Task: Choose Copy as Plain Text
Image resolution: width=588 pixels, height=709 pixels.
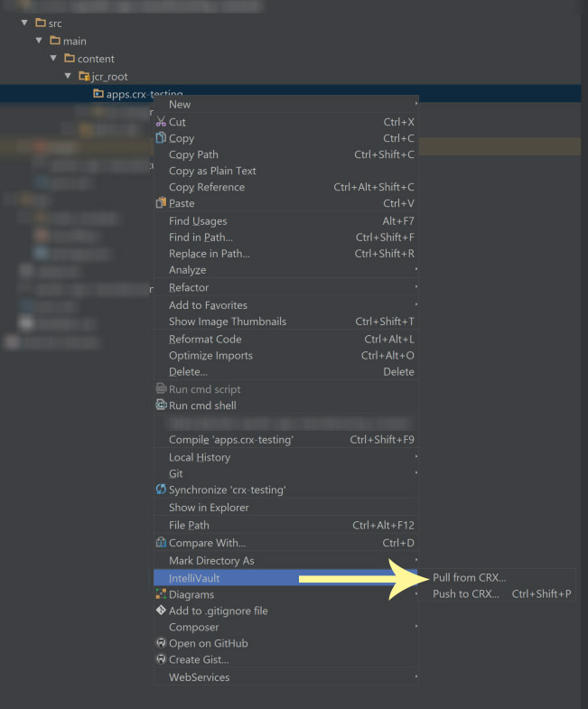Action: (285, 171)
